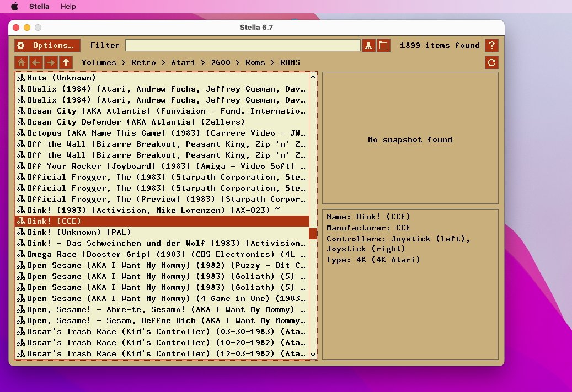This screenshot has height=392, width=572.
Task: Jump to the Volumes path segment
Action: (99, 62)
